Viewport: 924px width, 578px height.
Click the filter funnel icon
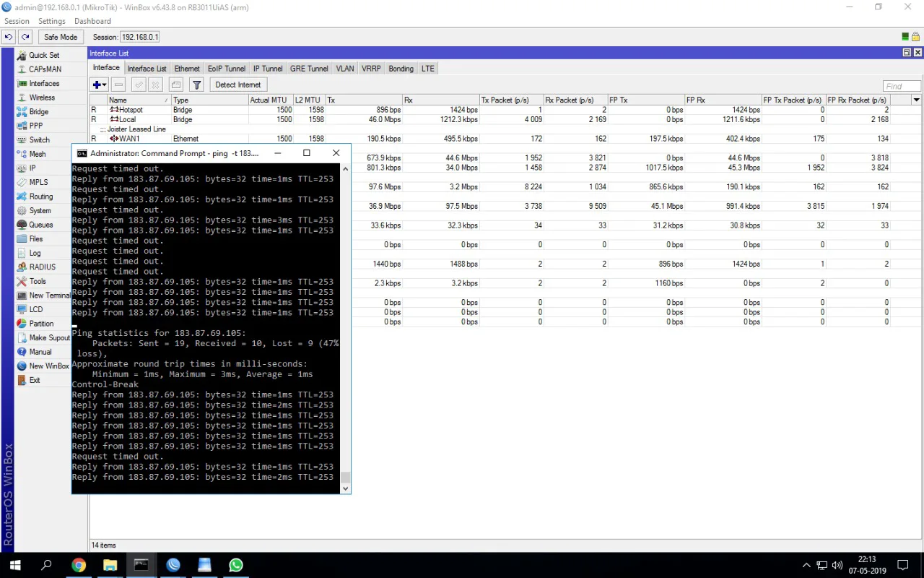pyautogui.click(x=196, y=85)
